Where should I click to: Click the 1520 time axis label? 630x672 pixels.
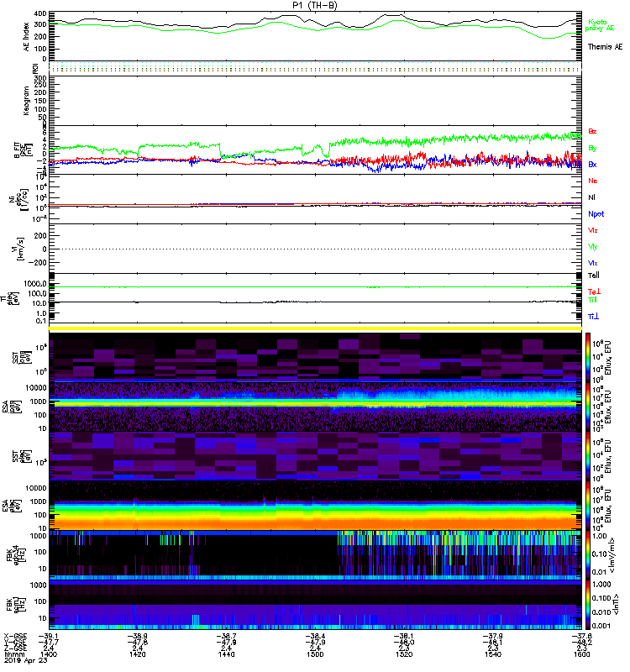point(404,654)
